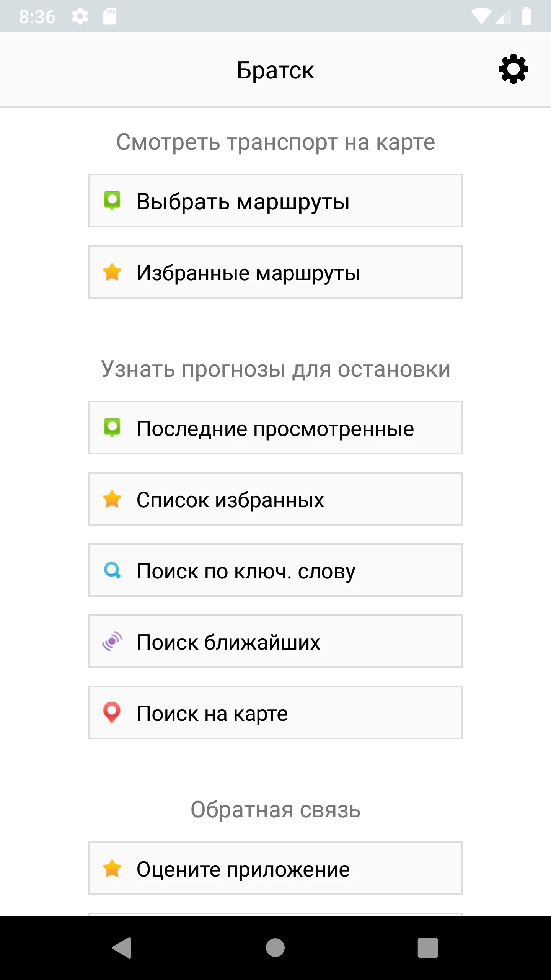Open Выбрать маршруты route selection

coord(275,201)
